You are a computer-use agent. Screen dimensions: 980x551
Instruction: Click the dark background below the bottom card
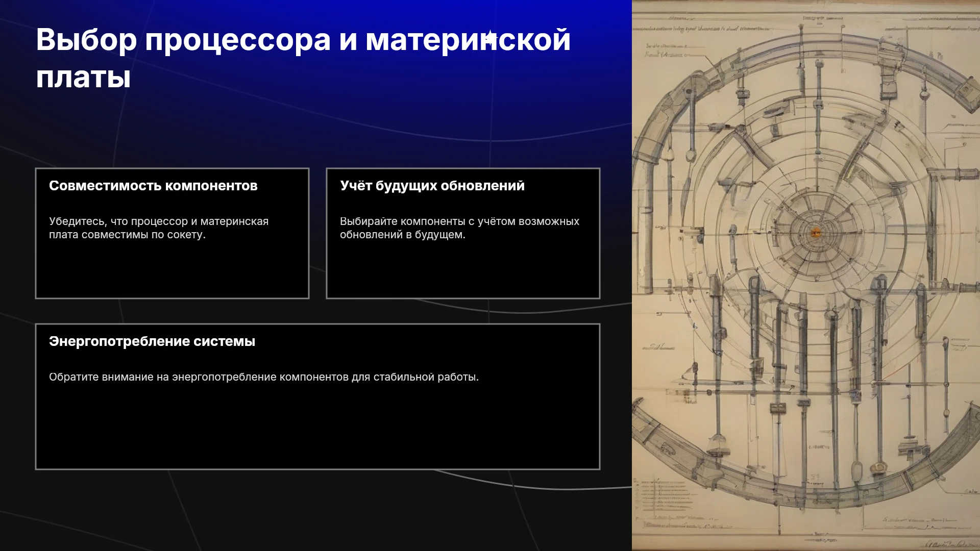point(316,510)
